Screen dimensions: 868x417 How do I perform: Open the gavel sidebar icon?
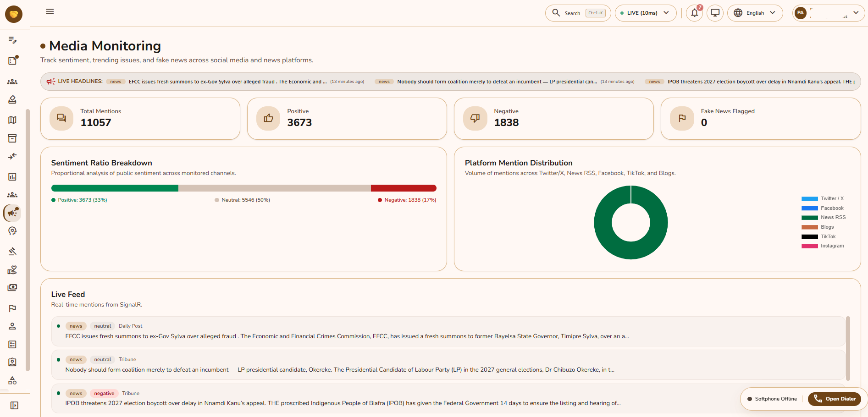(x=12, y=251)
